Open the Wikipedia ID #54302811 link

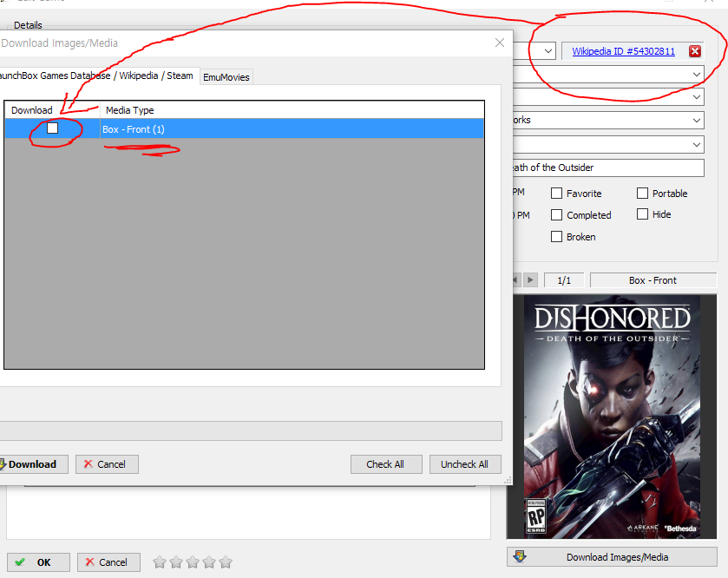(x=623, y=51)
